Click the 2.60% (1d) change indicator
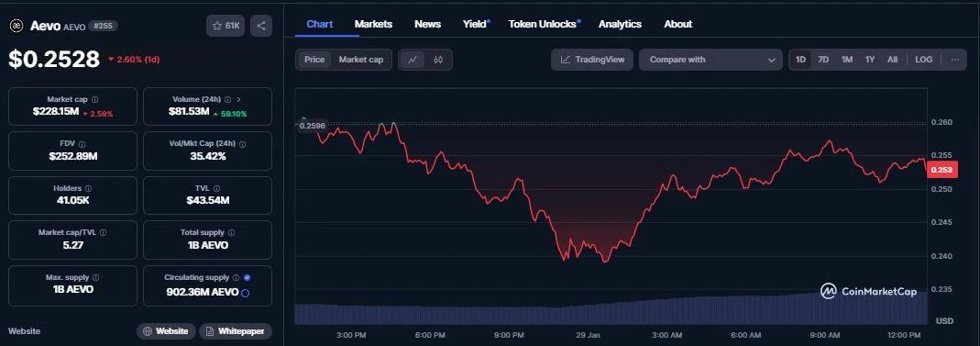The image size is (980, 346). [x=134, y=60]
